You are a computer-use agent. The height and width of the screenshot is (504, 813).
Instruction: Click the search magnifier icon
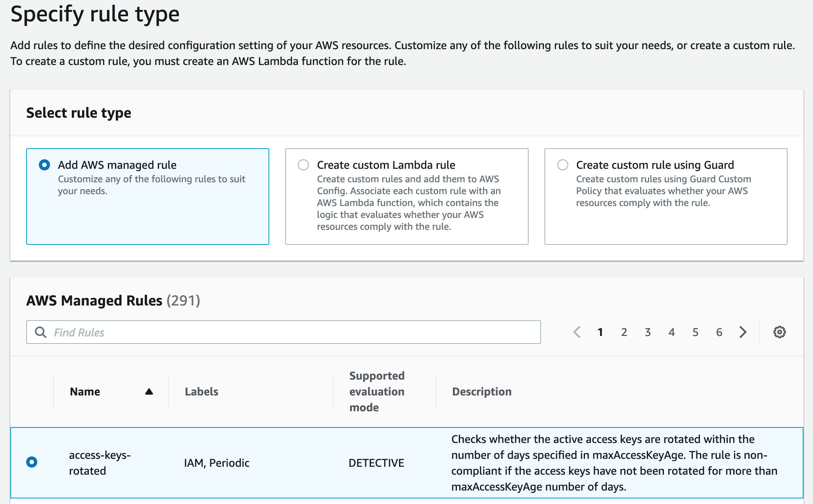pos(40,332)
